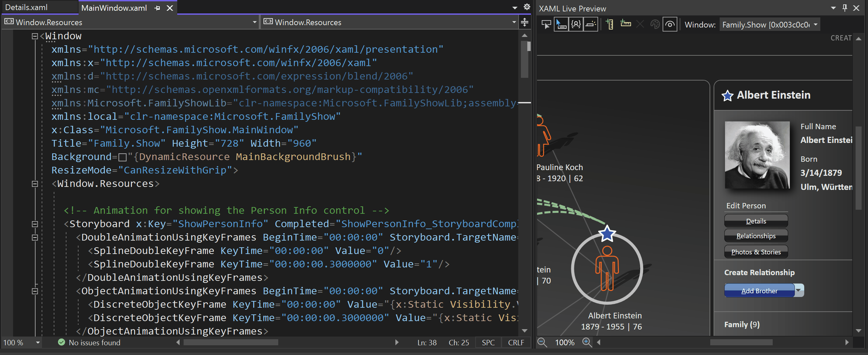Image resolution: width=868 pixels, height=355 pixels.
Task: Open the in-app selection mode icon
Action: click(x=546, y=24)
